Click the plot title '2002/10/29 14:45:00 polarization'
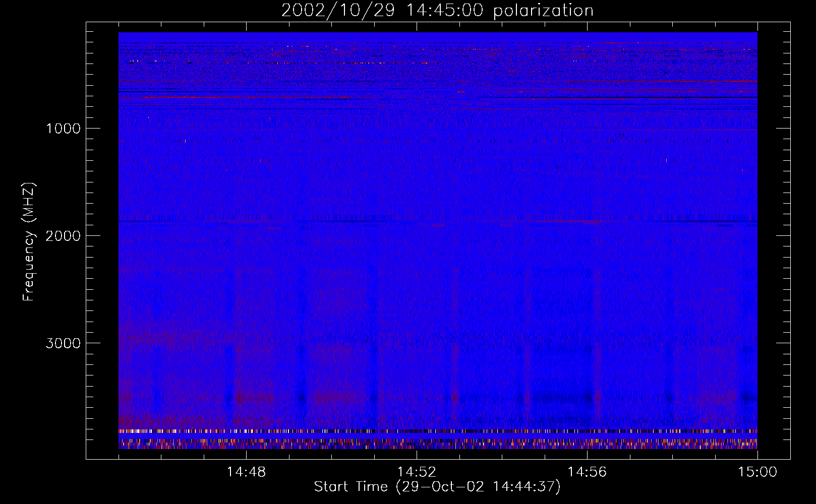816x504 pixels. [437, 11]
